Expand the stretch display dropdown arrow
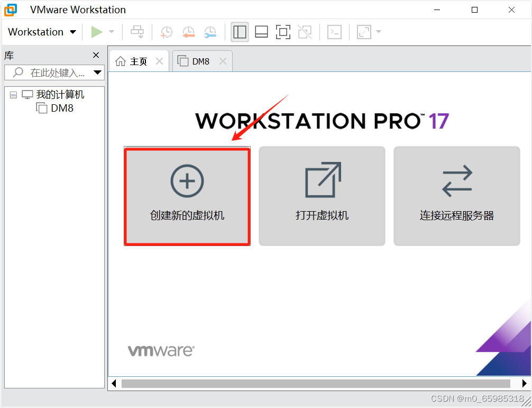 click(379, 32)
